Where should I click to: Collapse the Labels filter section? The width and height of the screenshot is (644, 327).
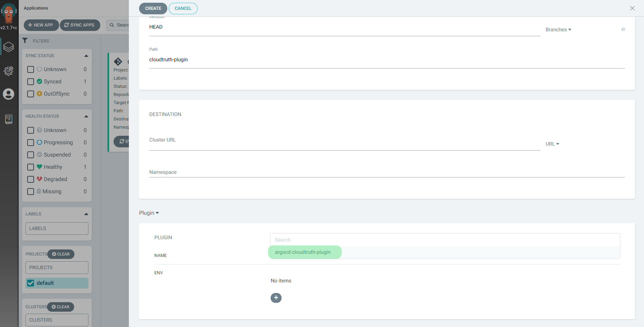pyautogui.click(x=86, y=214)
